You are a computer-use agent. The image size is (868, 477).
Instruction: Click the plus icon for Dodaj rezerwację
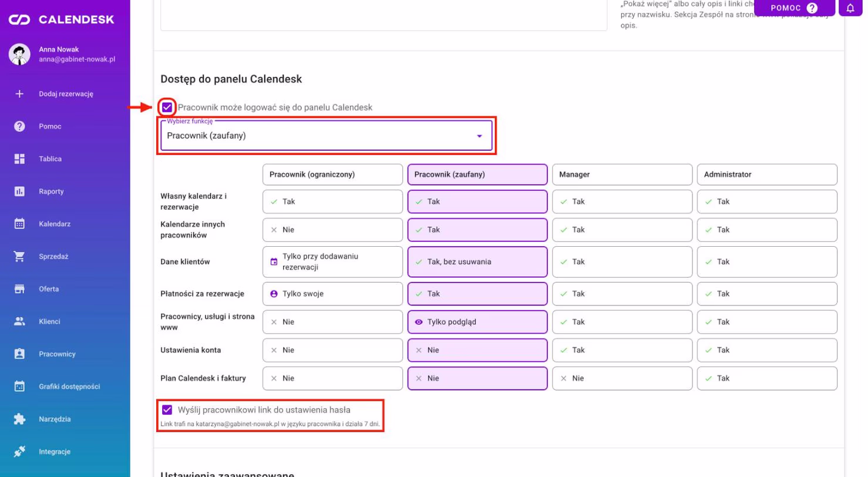(x=19, y=93)
